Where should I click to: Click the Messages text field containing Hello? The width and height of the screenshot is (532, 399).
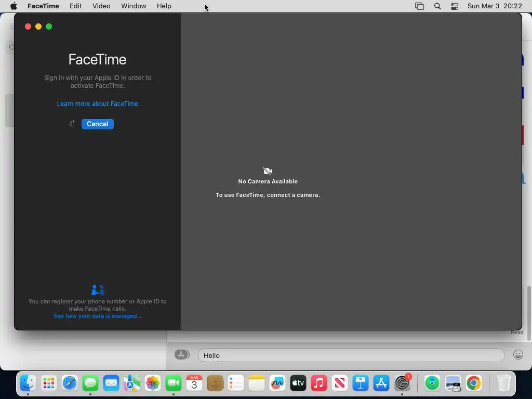[351, 355]
